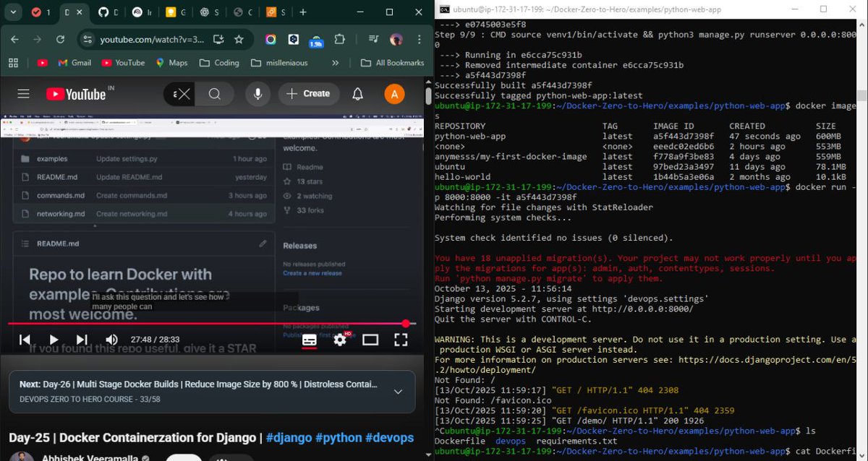
Task: Mute the video volume
Action: [111, 340]
